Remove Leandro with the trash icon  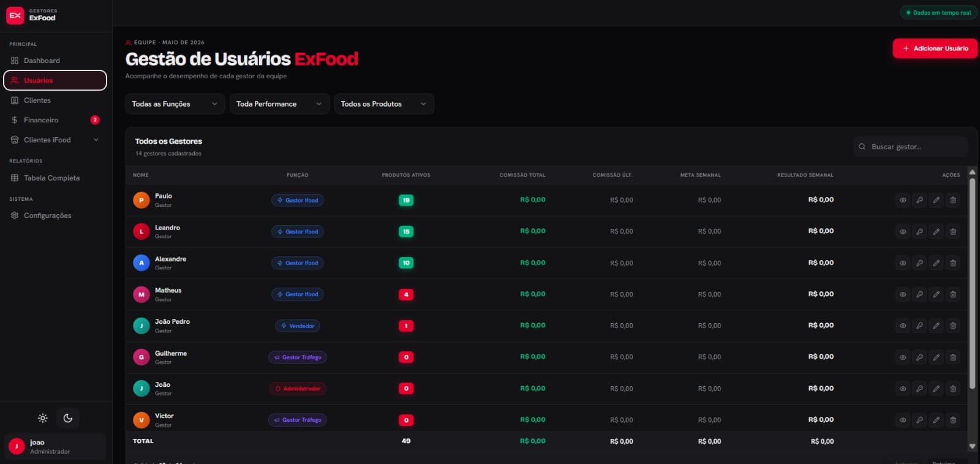tap(953, 231)
